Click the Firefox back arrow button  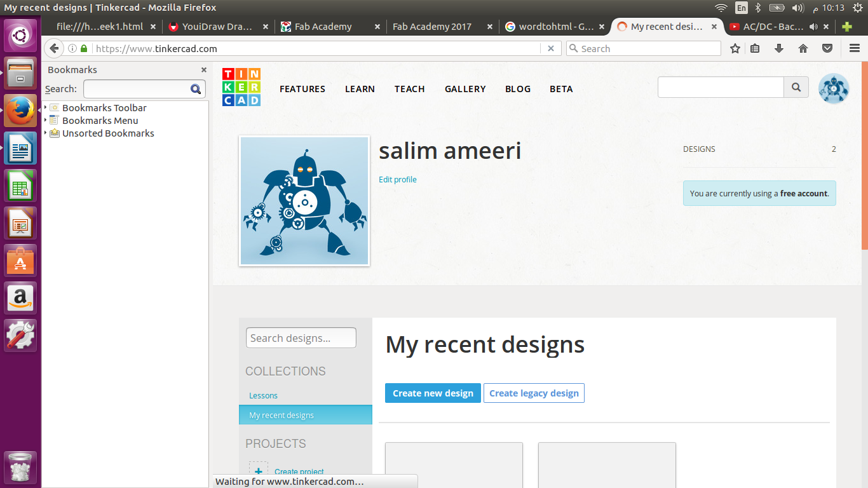[x=54, y=48]
